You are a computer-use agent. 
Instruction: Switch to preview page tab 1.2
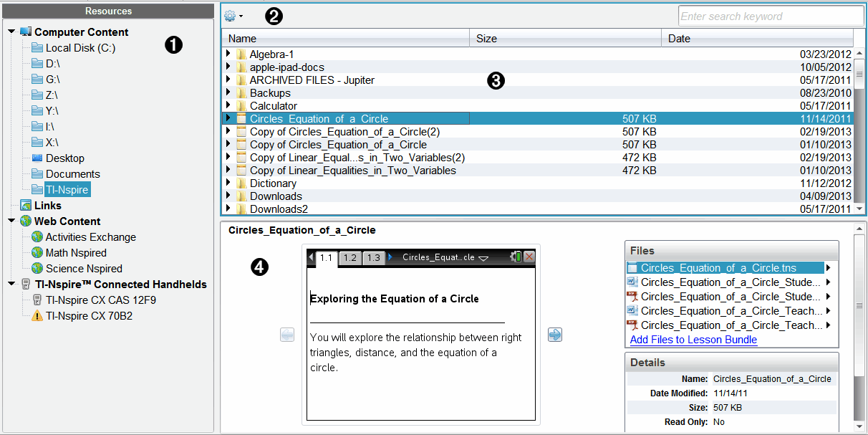coord(349,257)
